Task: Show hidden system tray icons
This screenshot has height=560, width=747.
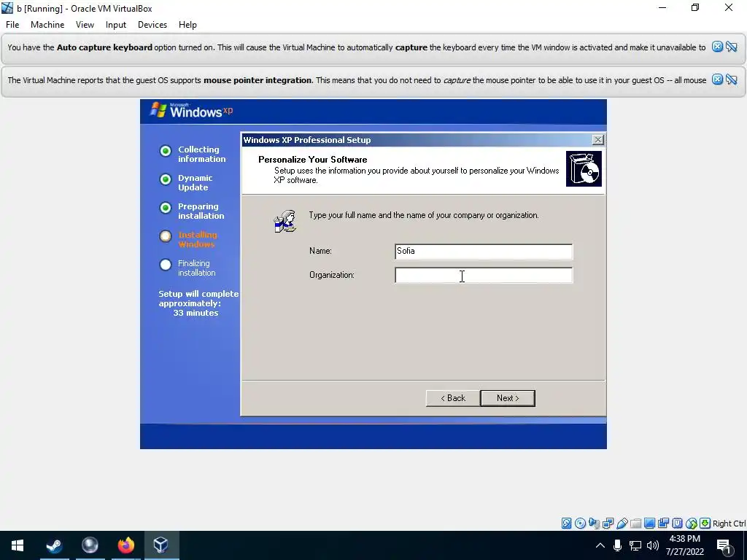Action: pos(600,545)
